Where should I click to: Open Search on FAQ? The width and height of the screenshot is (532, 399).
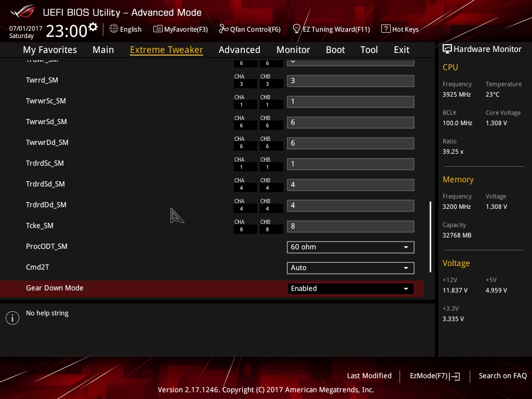point(503,376)
